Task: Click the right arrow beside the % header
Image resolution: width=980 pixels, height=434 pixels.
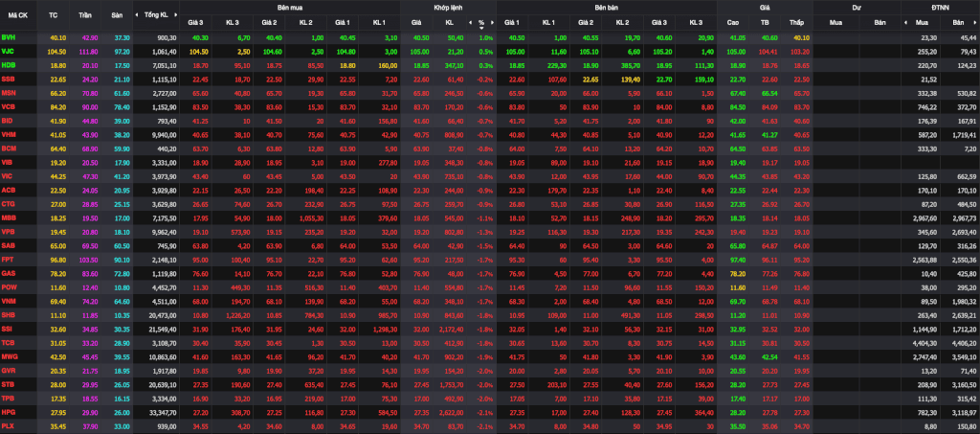Action: tap(493, 22)
